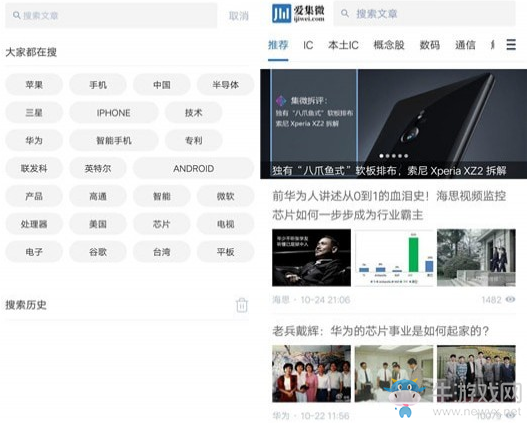This screenshot has height=423, width=527.
Task: Tap the 芯片 search tag
Action: [x=162, y=224]
